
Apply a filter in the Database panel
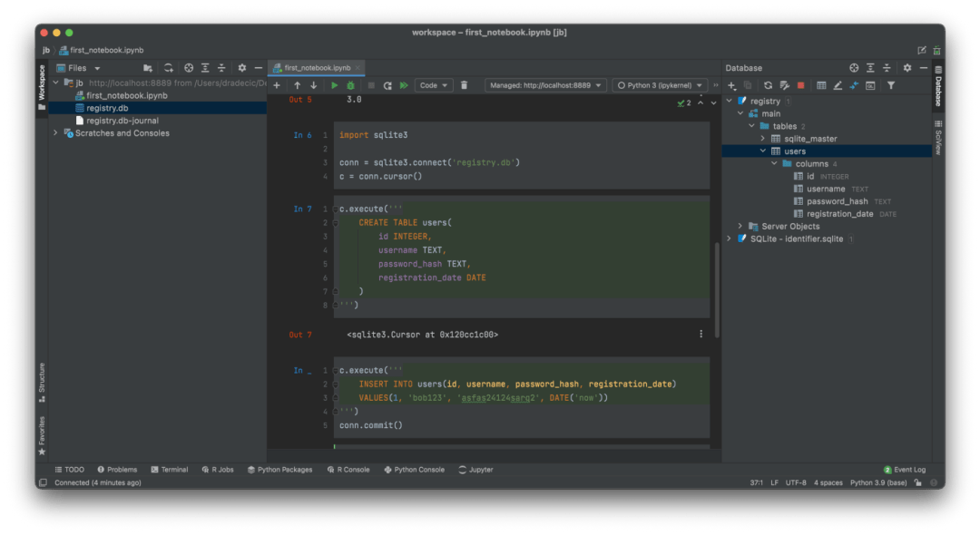pyautogui.click(x=889, y=84)
